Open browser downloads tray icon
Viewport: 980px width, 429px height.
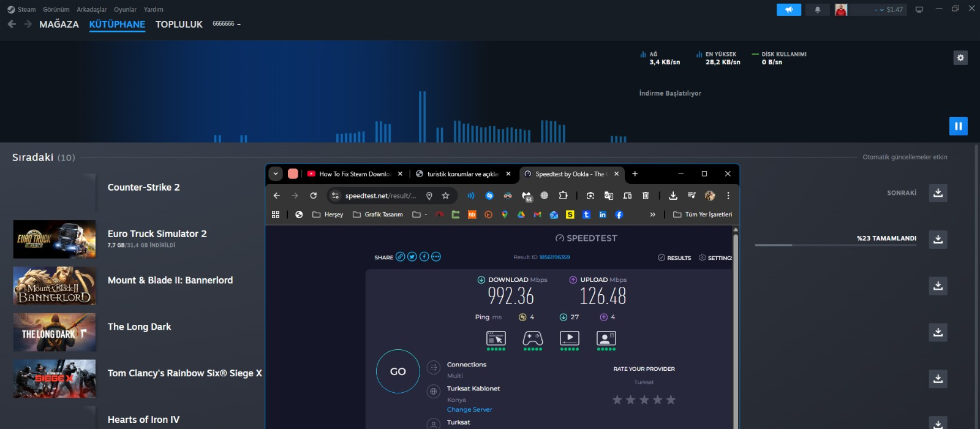click(673, 196)
